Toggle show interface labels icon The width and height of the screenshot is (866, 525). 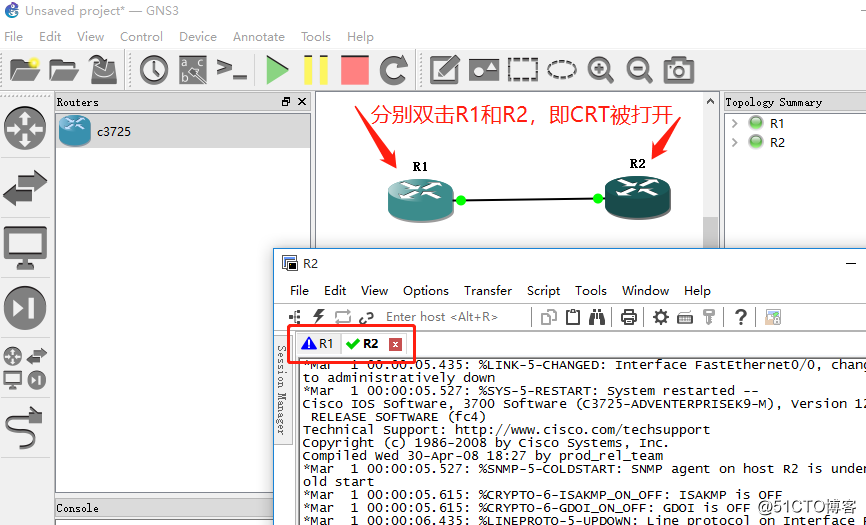[193, 70]
